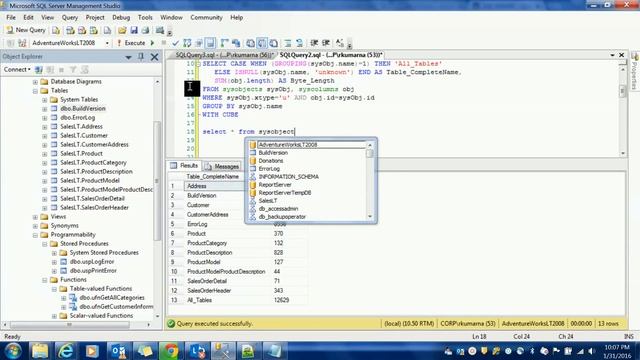Expand the Views folder
The height and width of the screenshot is (360, 640).
click(x=36, y=217)
